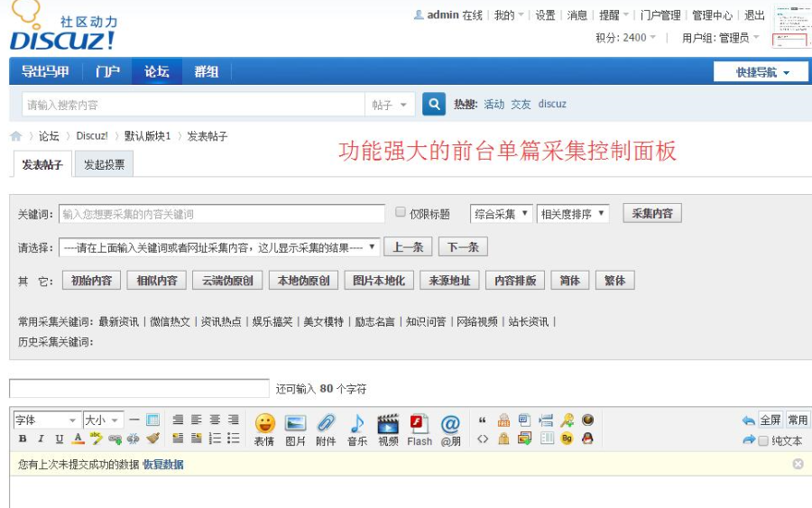Viewport: 812px width, 508px height.
Task: Open 导出马甲 in the navigation bar
Action: [x=45, y=71]
